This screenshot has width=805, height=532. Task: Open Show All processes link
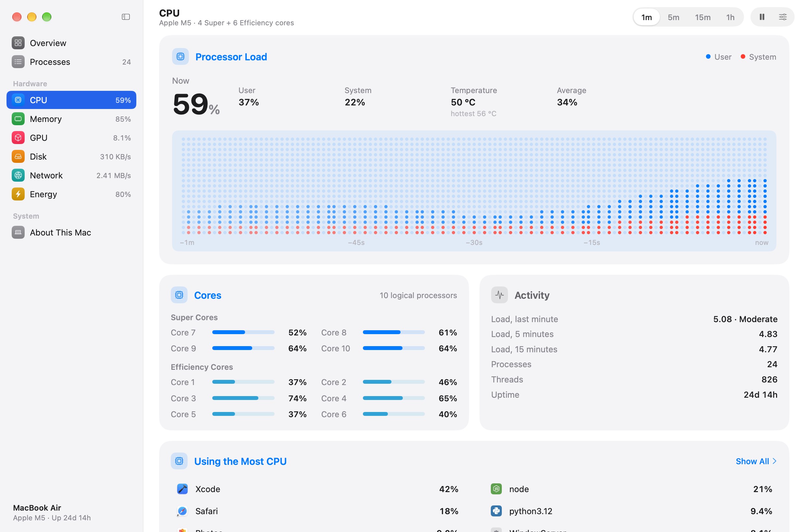click(x=755, y=461)
